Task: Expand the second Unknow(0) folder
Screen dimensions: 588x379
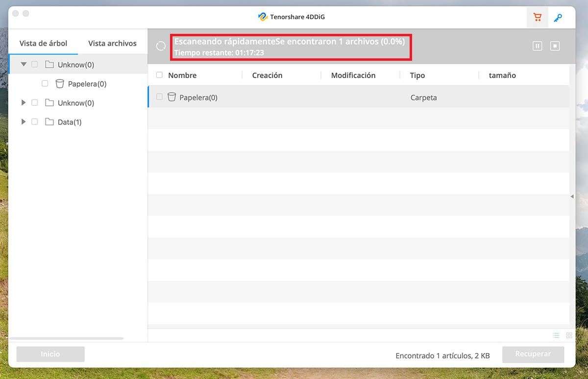Action: click(x=23, y=102)
